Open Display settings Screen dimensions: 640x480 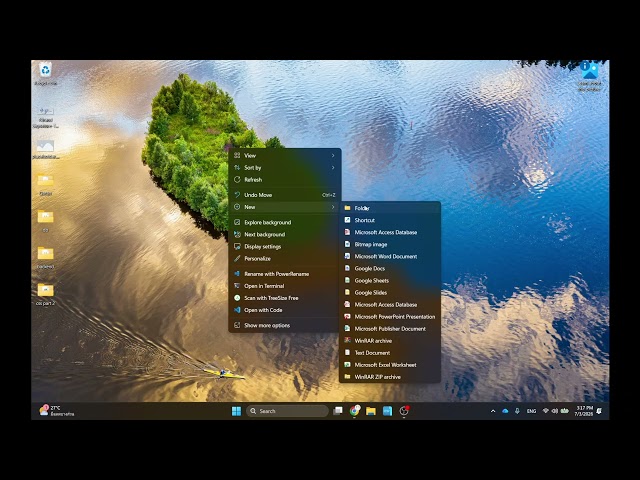tap(284, 247)
